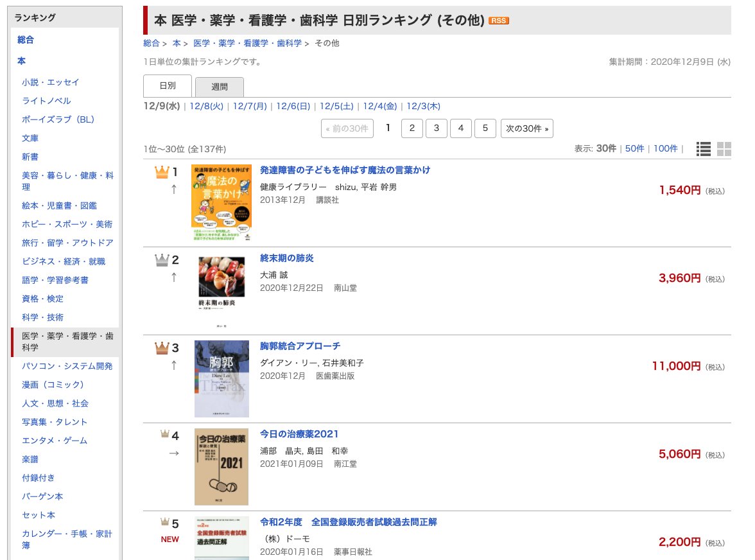The width and height of the screenshot is (755, 560).
Task: Select sidebar ホビー・スポーツ・美術 category
Action: point(67,224)
